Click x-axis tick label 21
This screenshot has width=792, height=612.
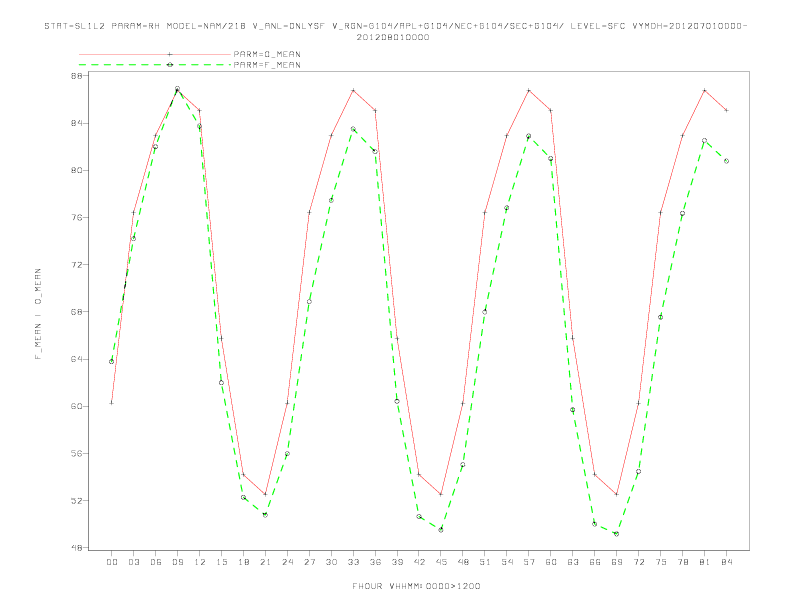(x=265, y=562)
